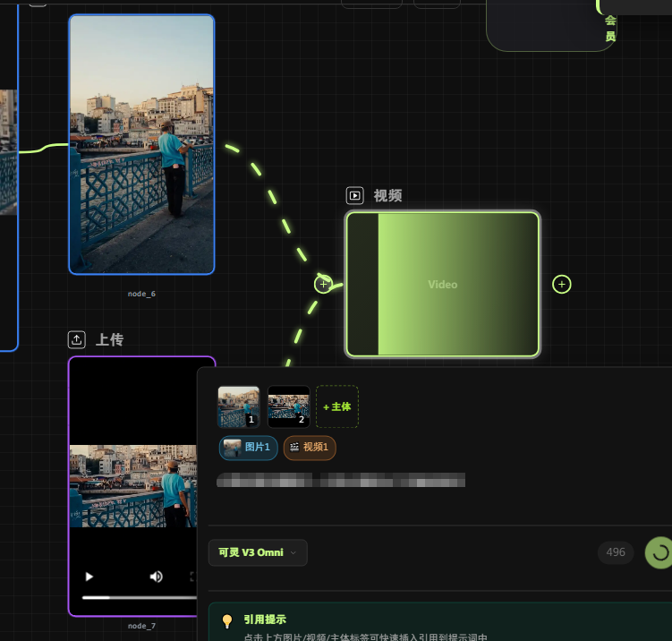
Task: Mute the uploaded video's speaker icon
Action: click(x=157, y=577)
